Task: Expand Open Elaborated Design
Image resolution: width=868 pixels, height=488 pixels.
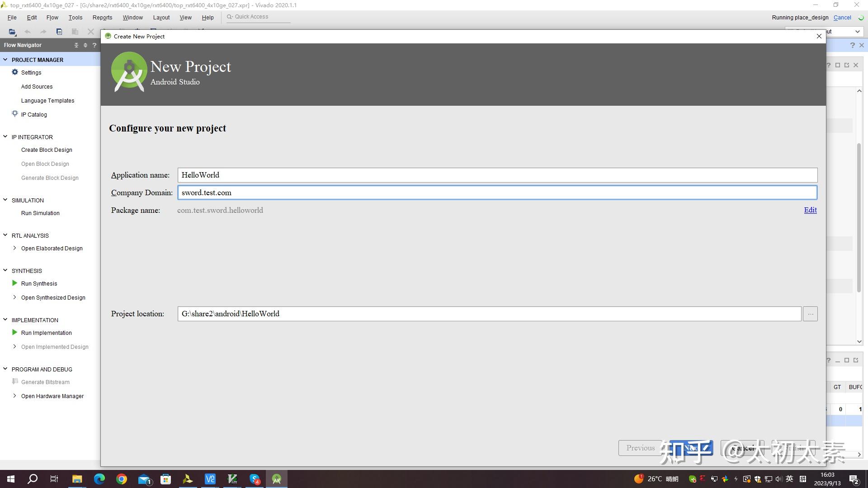Action: tap(14, 248)
